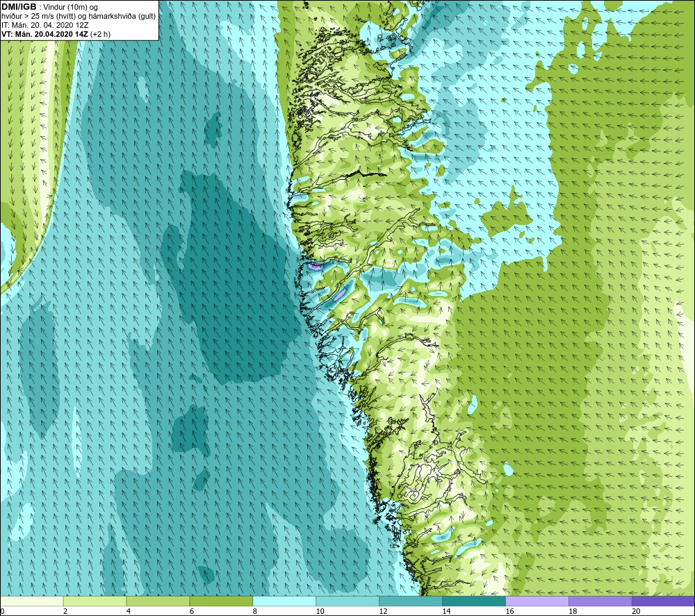Click the 2–4 m/s light green legend swatch
Screen dimensions: 695x616
[x=95, y=601]
